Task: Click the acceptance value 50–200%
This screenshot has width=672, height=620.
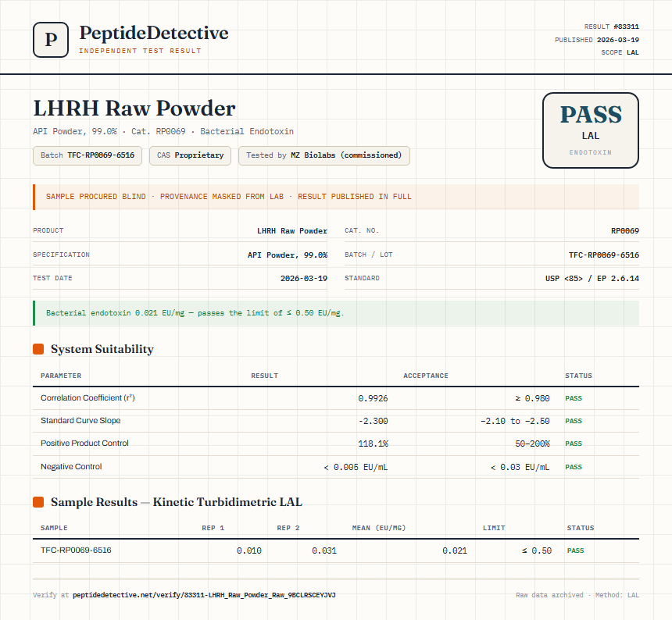Action: (x=532, y=444)
